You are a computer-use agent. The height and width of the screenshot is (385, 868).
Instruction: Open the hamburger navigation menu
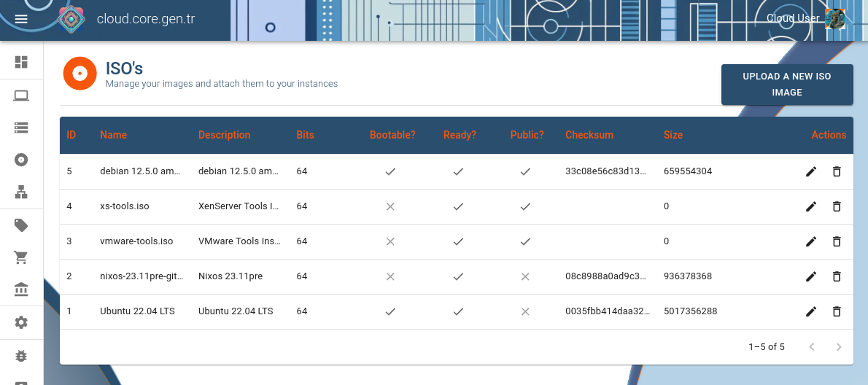point(21,19)
